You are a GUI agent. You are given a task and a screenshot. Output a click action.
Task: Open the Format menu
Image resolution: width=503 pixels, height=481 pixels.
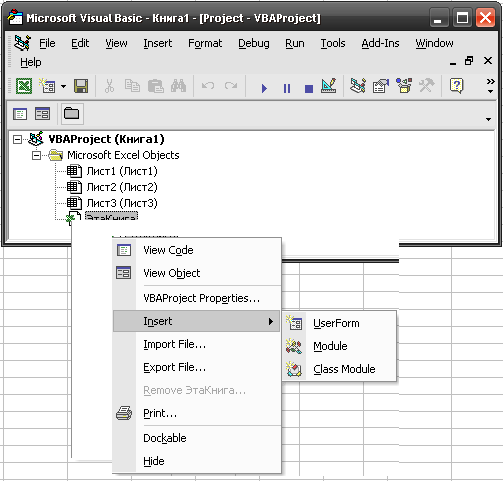pyautogui.click(x=205, y=43)
